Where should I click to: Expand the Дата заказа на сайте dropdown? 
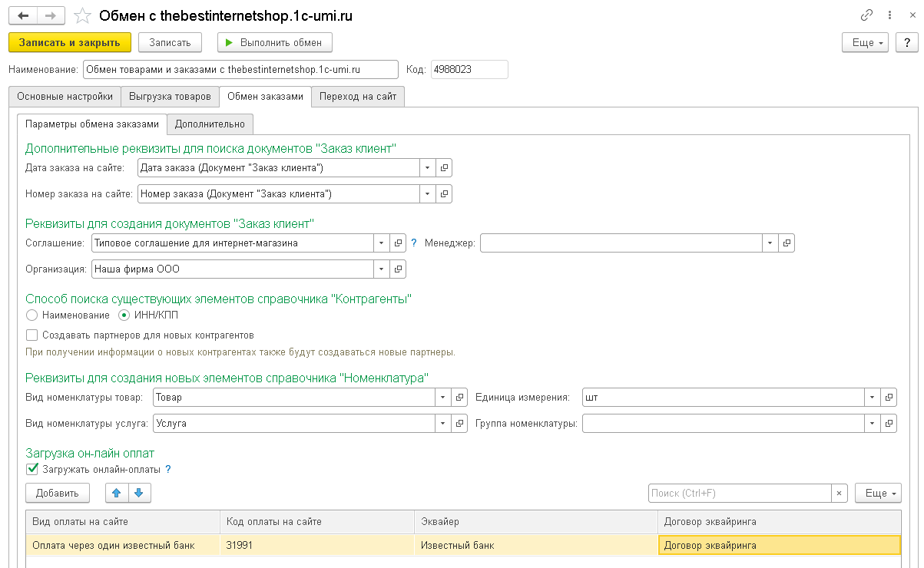coord(428,168)
